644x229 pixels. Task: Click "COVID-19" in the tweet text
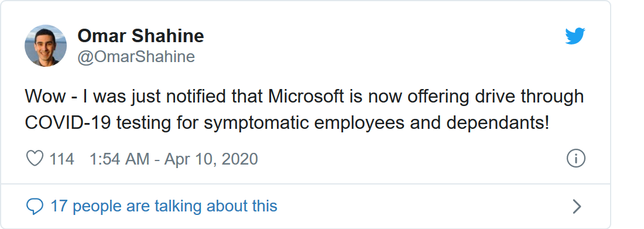click(67, 122)
